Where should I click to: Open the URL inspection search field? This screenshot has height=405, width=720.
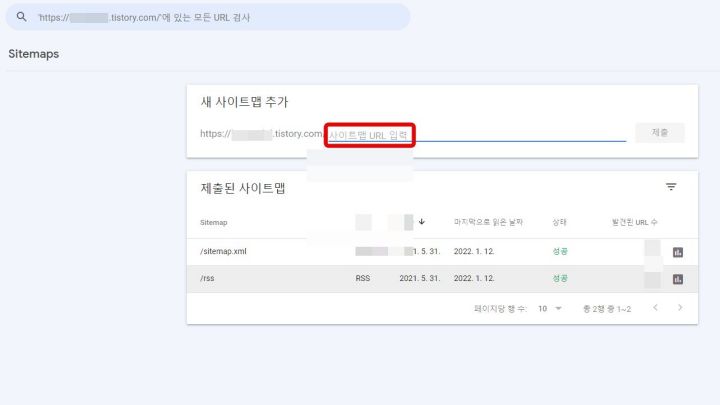208,17
